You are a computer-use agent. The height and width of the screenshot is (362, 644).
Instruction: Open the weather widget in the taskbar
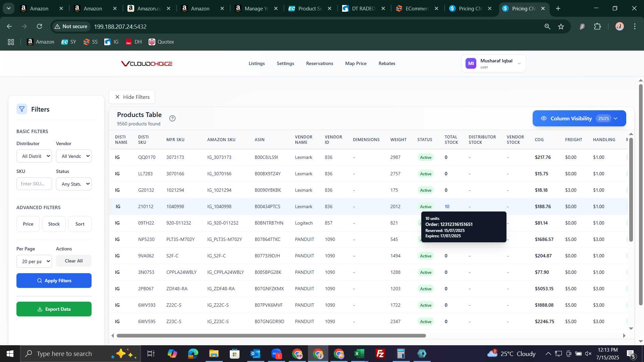tap(511, 354)
